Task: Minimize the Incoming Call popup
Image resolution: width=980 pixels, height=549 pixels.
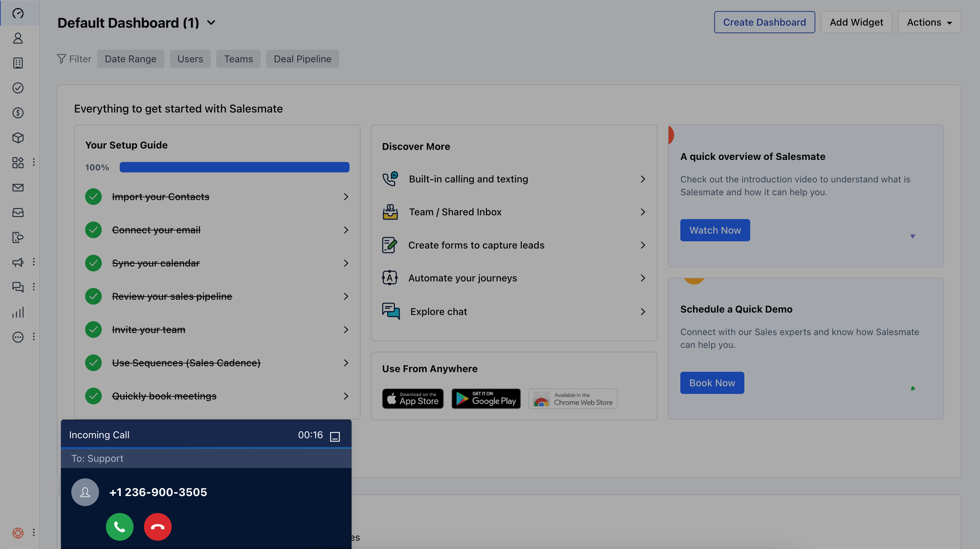Action: 335,436
